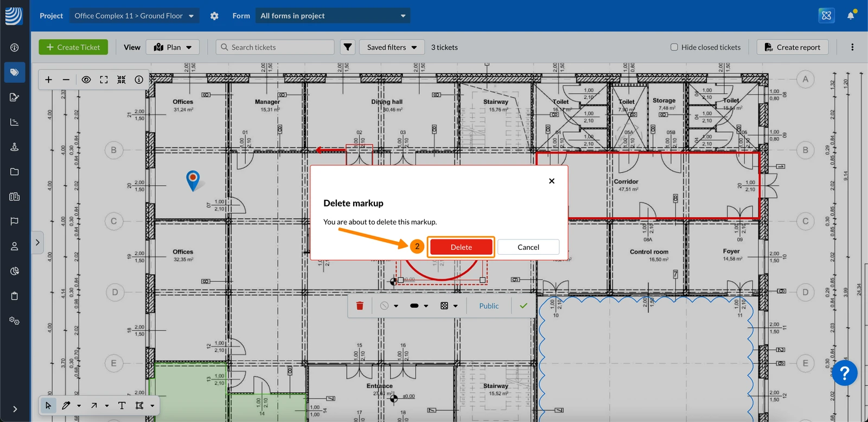868x422 pixels.
Task: Click the '3 tickets' count text
Action: [444, 47]
